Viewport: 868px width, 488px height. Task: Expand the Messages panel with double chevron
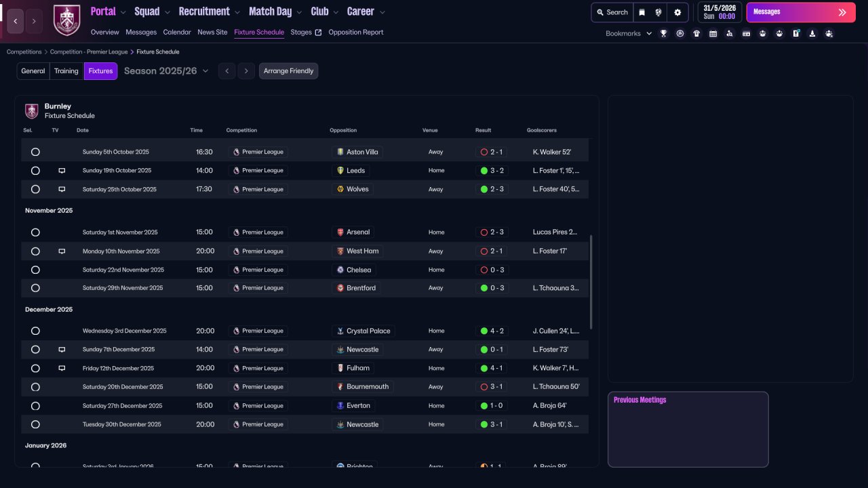842,12
